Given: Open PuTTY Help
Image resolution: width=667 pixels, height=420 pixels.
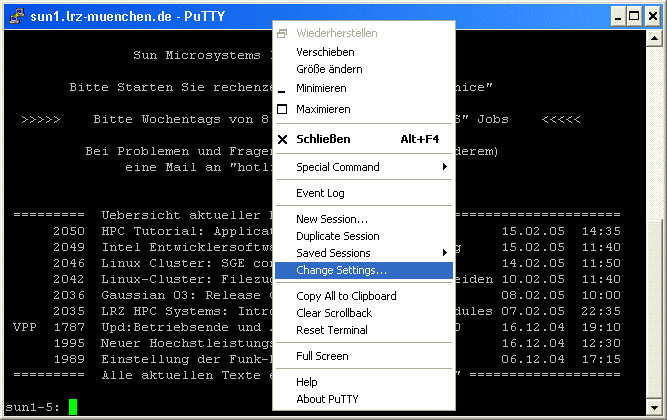Looking at the screenshot, I should pyautogui.click(x=364, y=382).
